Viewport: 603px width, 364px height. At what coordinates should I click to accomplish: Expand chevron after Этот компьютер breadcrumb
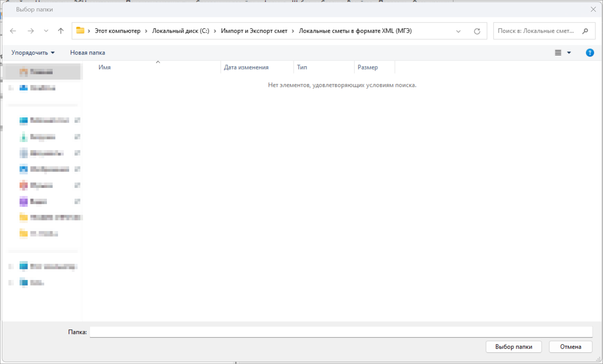[x=146, y=31]
